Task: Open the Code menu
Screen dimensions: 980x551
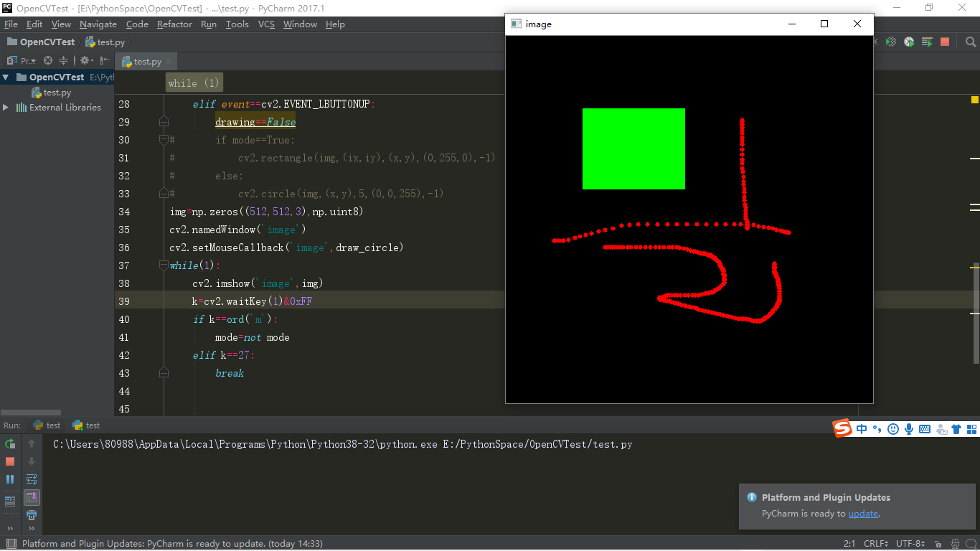Action: coord(137,24)
